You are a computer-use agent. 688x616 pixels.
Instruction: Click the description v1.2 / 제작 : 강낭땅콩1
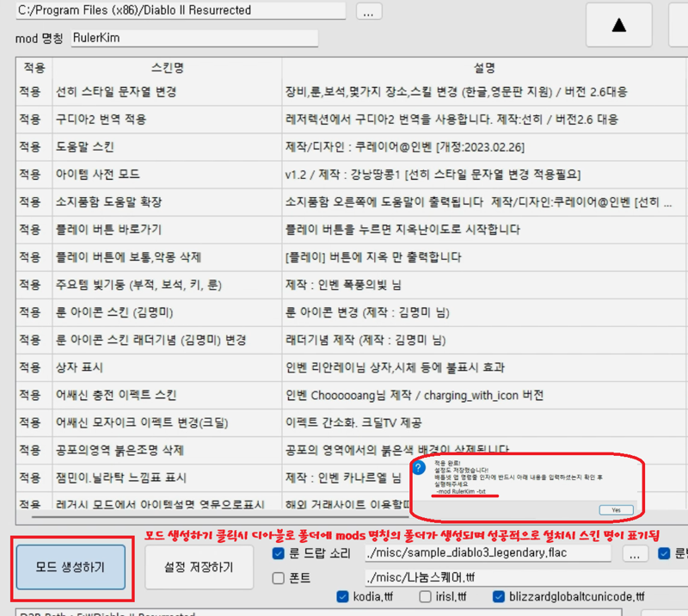pyautogui.click(x=433, y=175)
